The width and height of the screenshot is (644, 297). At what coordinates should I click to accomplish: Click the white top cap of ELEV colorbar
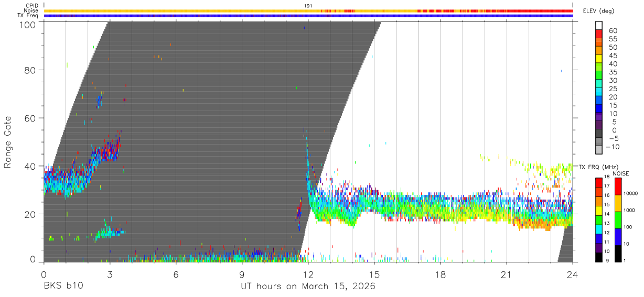coord(599,25)
